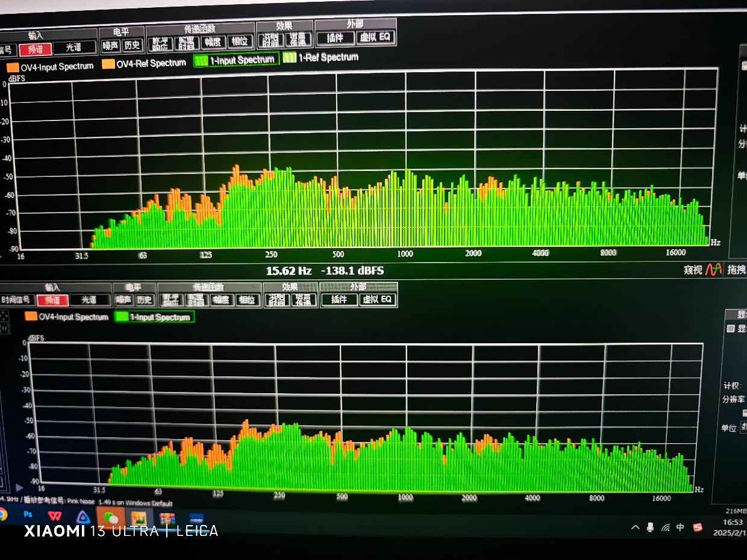Open 噪声 level view in lower panel
The image size is (747, 560).
(124, 300)
